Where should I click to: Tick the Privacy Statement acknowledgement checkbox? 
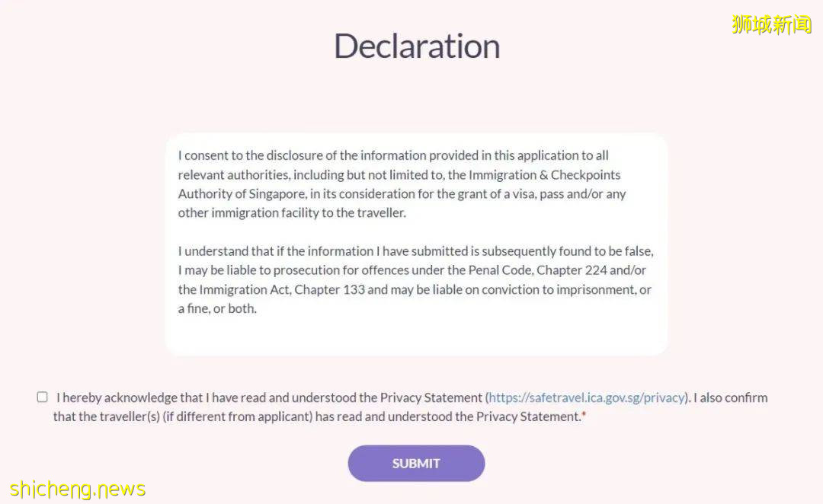[x=42, y=397]
